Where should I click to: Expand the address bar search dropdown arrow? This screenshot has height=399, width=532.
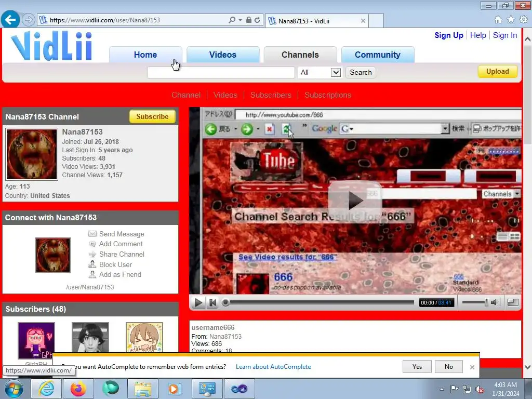tap(240, 20)
